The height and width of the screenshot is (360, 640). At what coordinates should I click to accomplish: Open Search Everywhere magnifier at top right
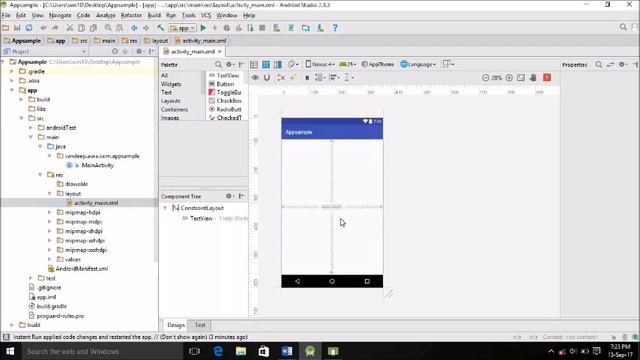(623, 27)
